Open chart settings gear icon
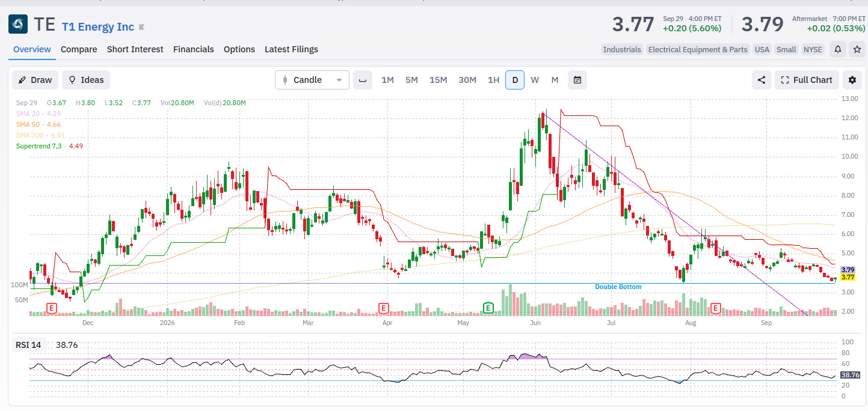This screenshot has width=868, height=411. (x=852, y=80)
